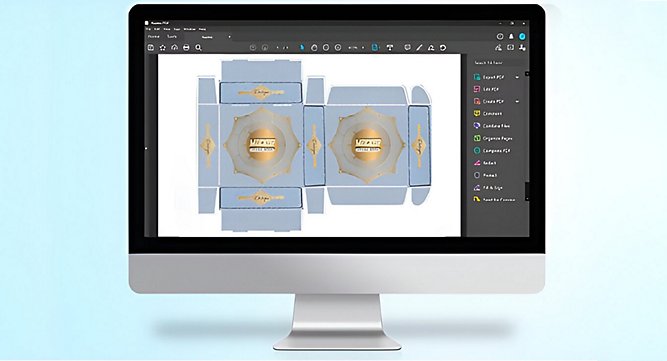Image resolution: width=667 pixels, height=361 pixels.
Task: Click the tools pane scroll up arrow
Action: (527, 74)
